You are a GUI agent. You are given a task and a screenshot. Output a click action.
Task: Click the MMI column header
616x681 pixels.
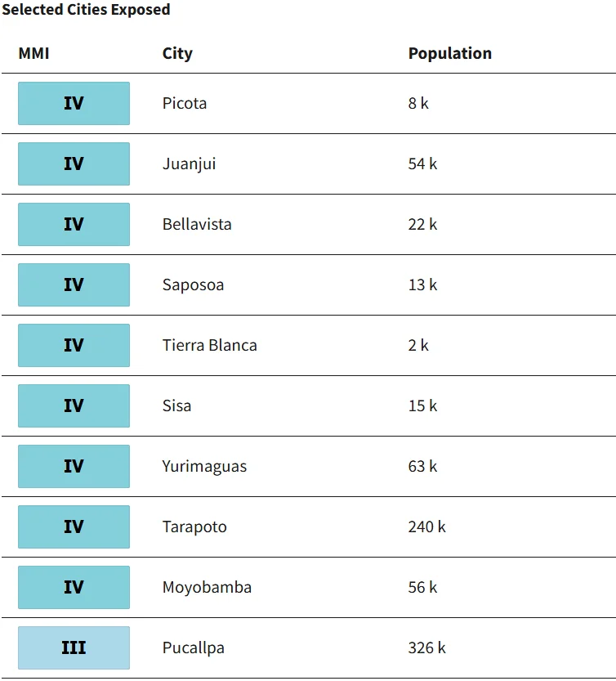pyautogui.click(x=33, y=53)
